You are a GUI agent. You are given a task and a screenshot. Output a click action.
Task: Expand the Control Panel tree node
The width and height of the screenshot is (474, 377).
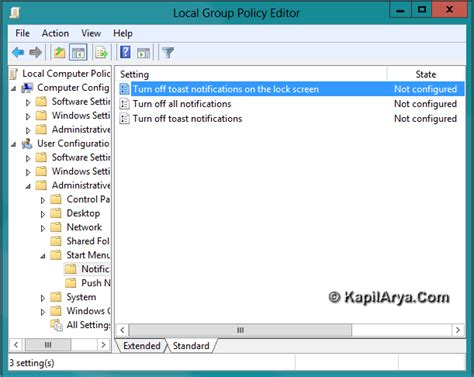[x=43, y=200]
